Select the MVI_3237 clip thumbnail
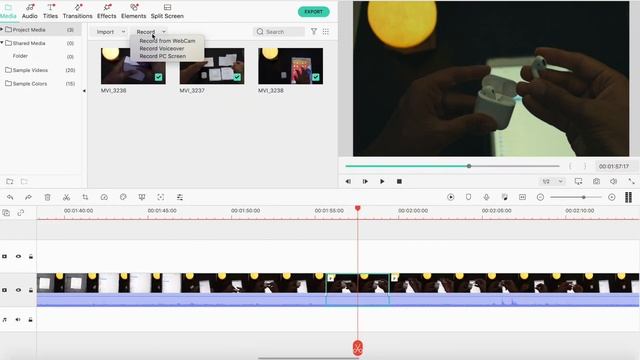640x360 pixels. 212,66
